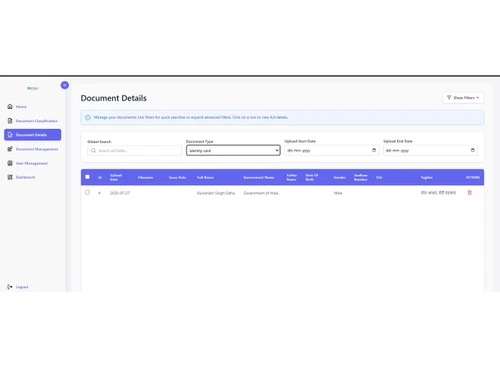Click the Tagline column header

pyautogui.click(x=427, y=177)
